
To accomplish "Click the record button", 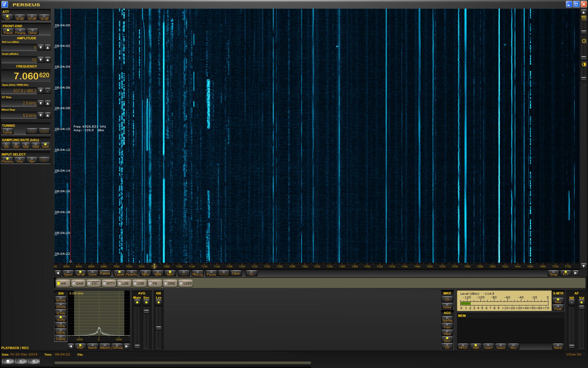I will (34, 361).
